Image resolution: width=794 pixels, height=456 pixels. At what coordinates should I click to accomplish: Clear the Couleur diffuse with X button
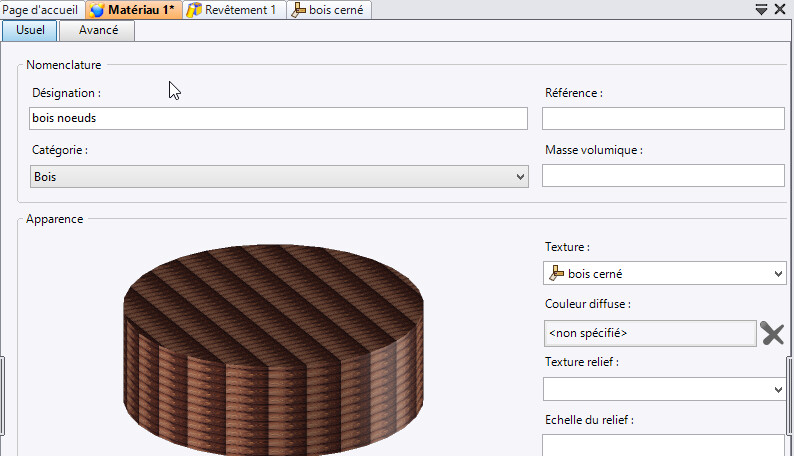[x=772, y=334]
